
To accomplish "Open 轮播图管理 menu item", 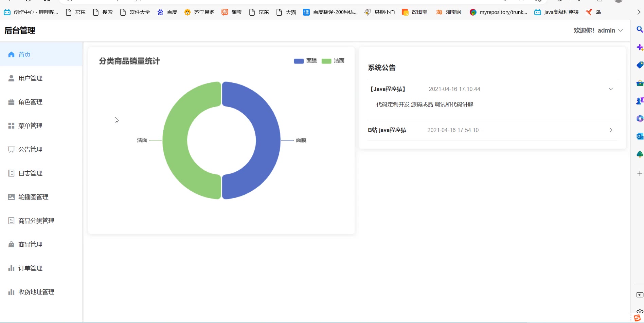I will (41, 197).
